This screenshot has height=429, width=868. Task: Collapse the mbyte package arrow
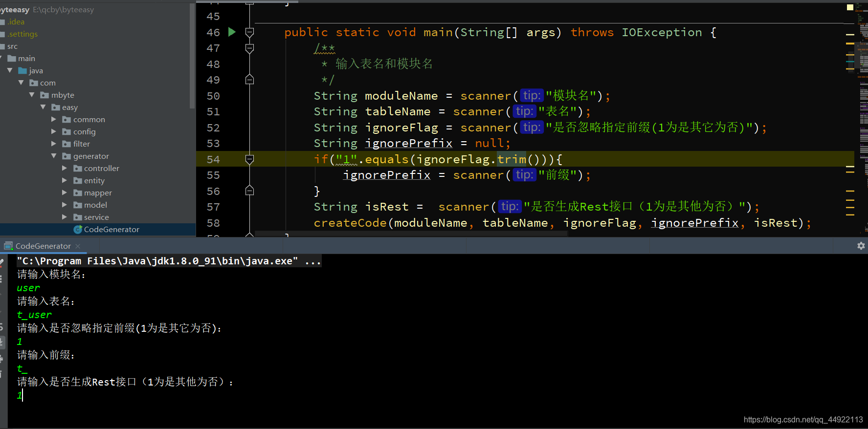[32, 95]
